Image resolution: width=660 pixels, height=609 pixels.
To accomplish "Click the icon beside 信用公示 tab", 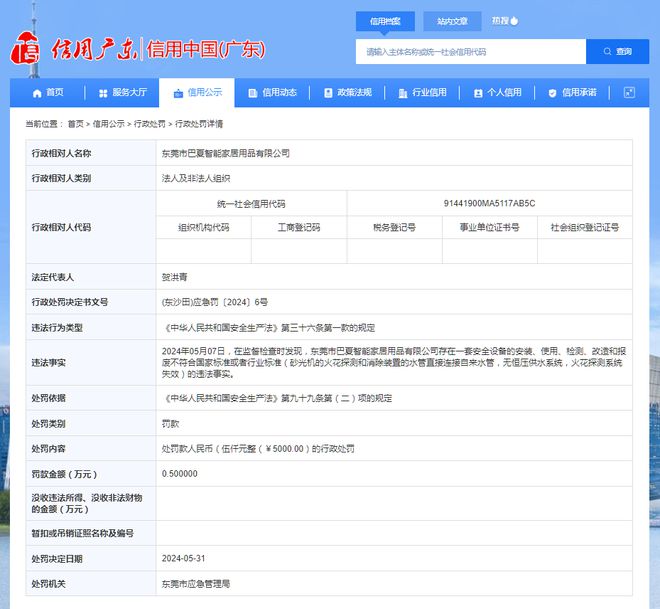I will point(178,93).
